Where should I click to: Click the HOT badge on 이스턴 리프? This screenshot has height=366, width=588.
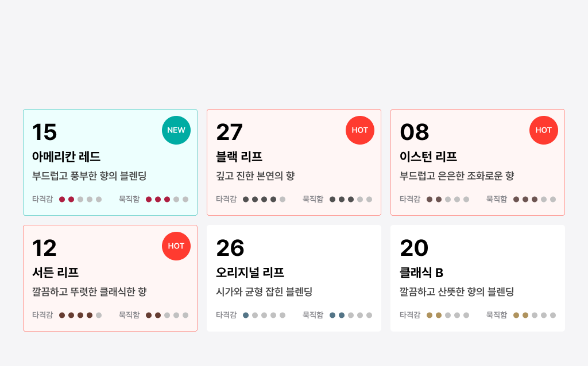(544, 130)
